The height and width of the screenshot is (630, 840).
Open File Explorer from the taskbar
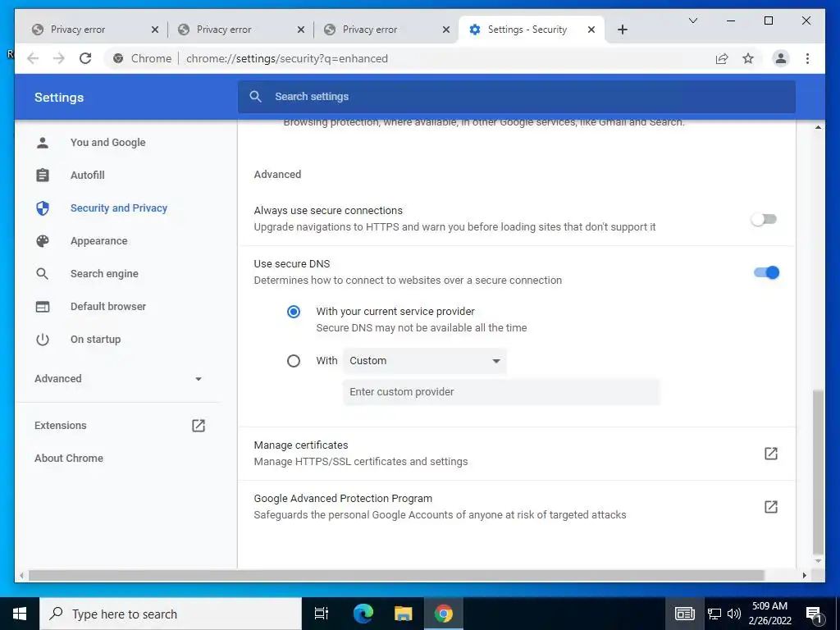coord(403,614)
